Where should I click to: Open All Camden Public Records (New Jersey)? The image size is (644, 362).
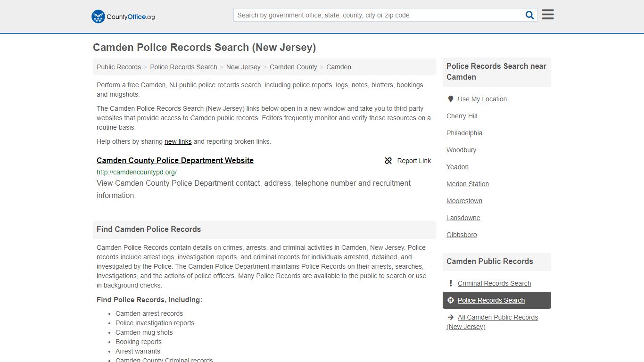click(492, 322)
